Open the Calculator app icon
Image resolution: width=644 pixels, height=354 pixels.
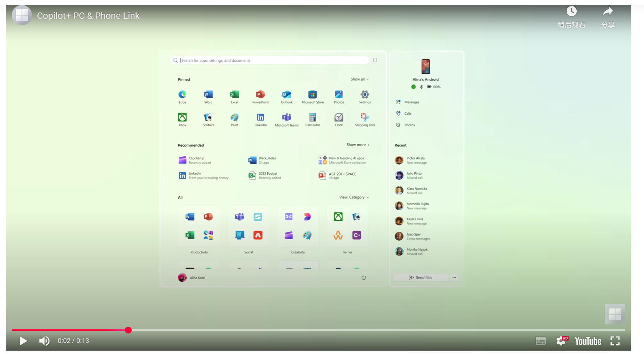313,117
